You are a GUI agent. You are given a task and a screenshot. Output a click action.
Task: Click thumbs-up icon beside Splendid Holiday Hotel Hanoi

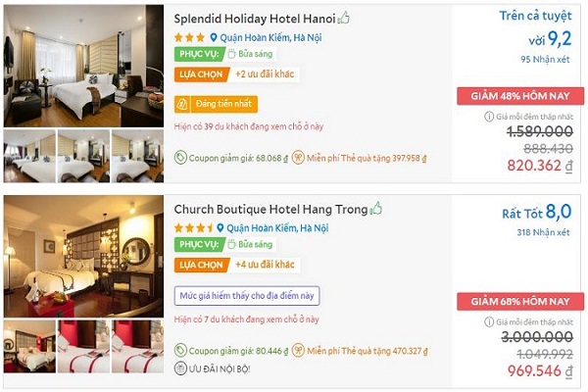point(344,18)
